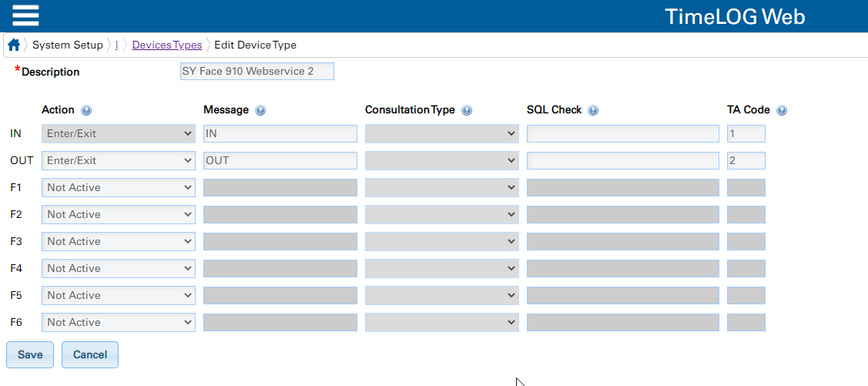
Task: Go to home via house icon
Action: 15,45
